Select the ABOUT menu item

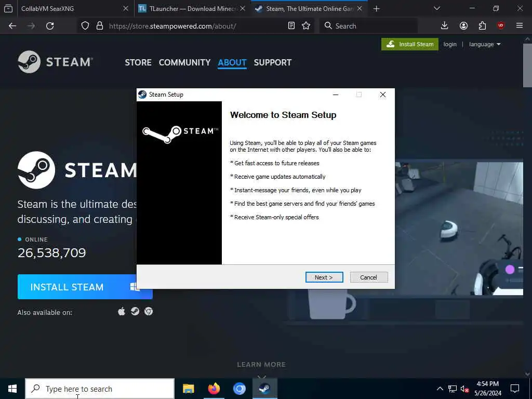pyautogui.click(x=232, y=62)
